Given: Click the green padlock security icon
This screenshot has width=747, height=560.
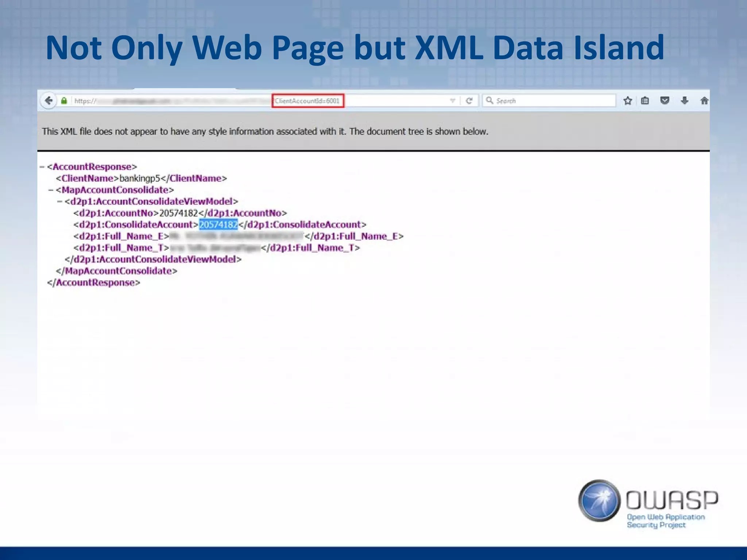Looking at the screenshot, I should tap(64, 101).
